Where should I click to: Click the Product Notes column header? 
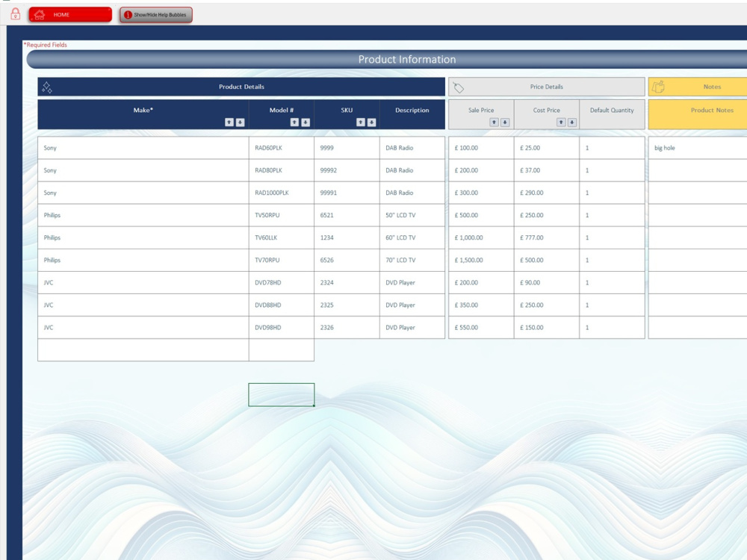(x=698, y=114)
